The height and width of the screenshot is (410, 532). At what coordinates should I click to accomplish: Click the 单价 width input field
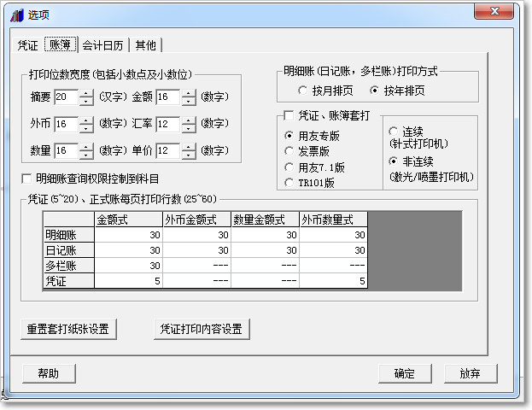pyautogui.click(x=168, y=151)
